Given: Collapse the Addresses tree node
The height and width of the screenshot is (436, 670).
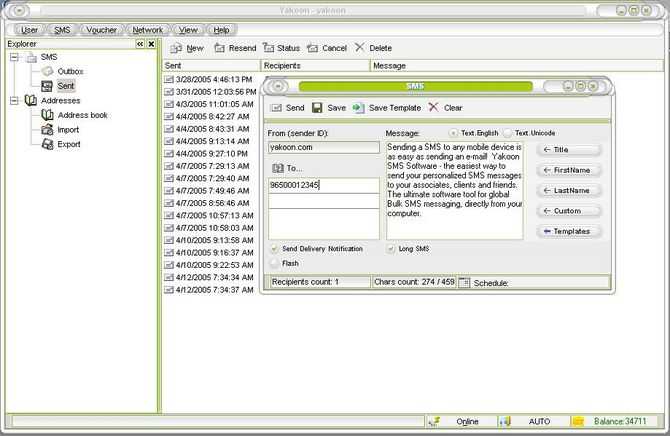Looking at the screenshot, I should tap(14, 101).
